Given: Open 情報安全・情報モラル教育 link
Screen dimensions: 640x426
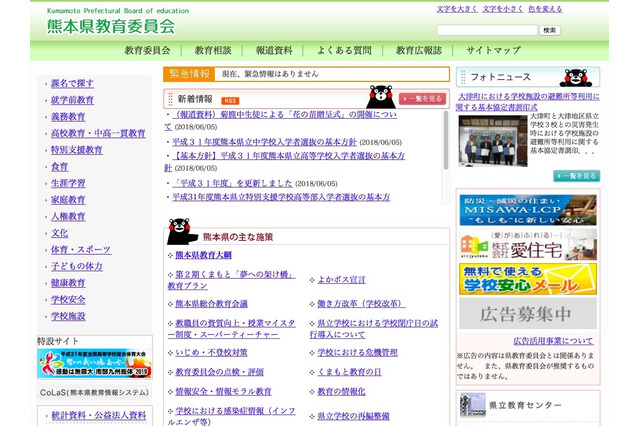Looking at the screenshot, I should point(223,392).
